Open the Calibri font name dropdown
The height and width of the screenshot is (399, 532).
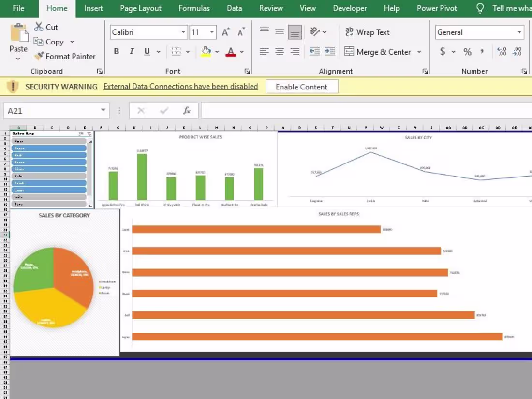coord(183,32)
